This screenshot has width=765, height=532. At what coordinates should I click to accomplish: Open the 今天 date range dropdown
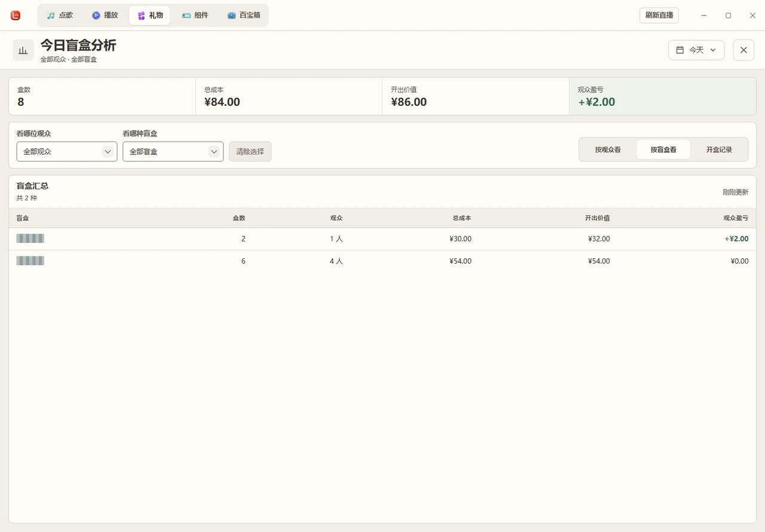pos(696,50)
